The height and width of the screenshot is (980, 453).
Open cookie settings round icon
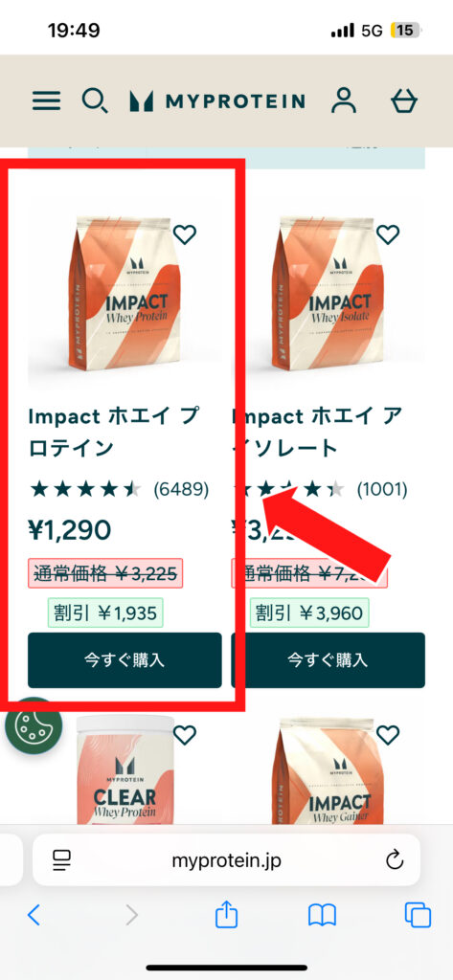[34, 725]
